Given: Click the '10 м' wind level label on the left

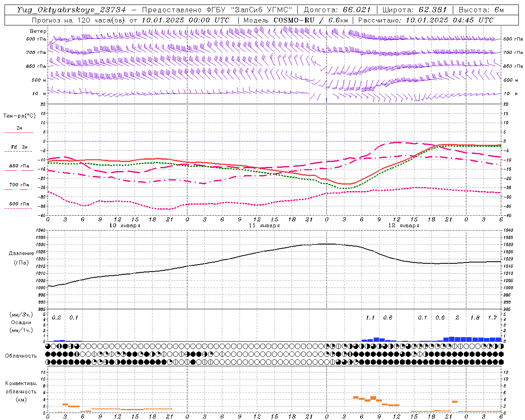Looking at the screenshot, I should pyautogui.click(x=39, y=94).
